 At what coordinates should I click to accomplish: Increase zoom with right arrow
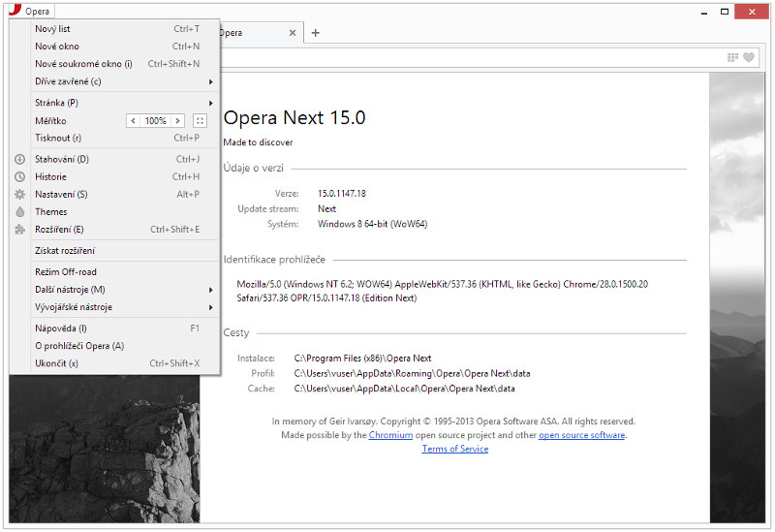pyautogui.click(x=177, y=120)
